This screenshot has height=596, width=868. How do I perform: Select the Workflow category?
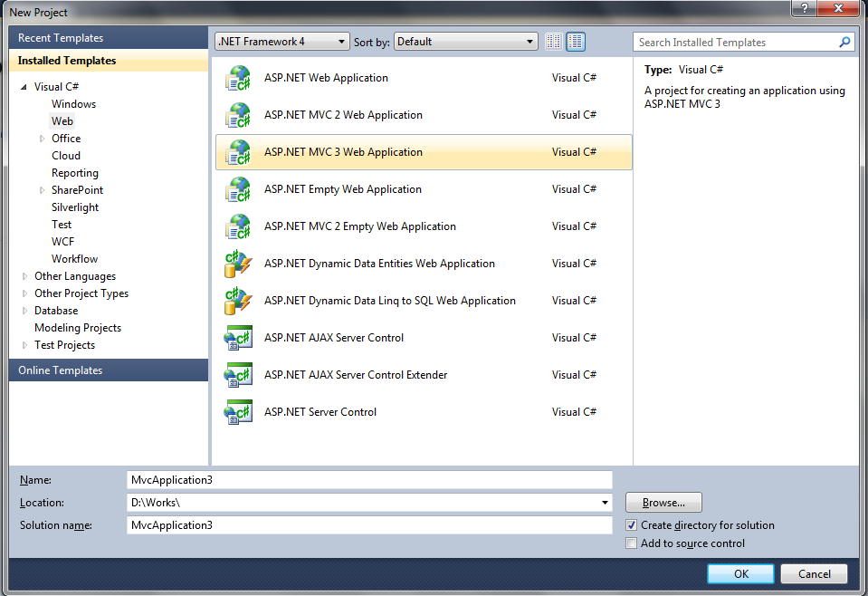[74, 259]
